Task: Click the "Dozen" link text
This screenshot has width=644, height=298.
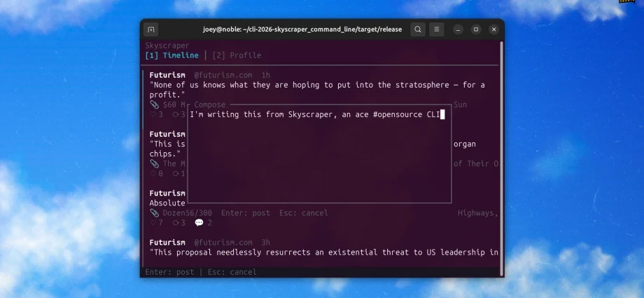Action: (174, 212)
